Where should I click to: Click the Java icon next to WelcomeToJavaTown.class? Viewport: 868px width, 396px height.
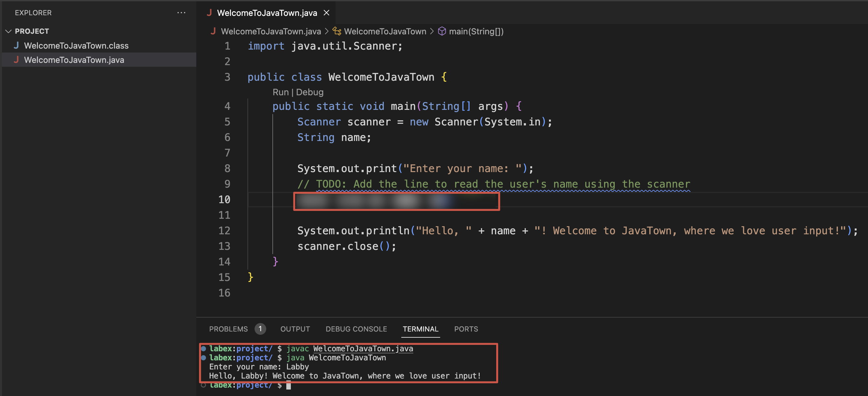[16, 45]
